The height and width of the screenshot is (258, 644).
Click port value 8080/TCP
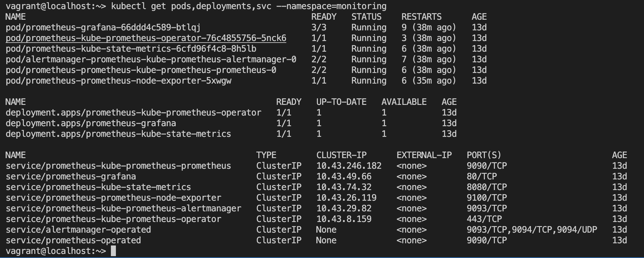click(x=487, y=187)
